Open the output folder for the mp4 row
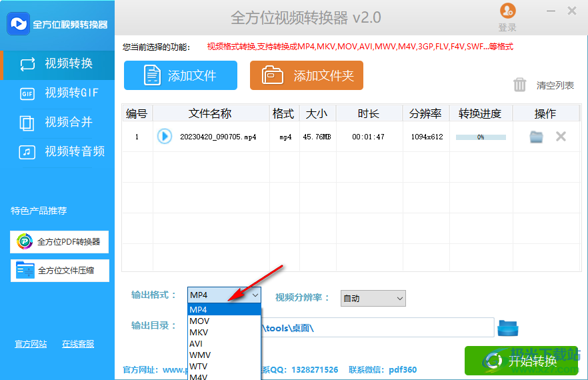This screenshot has width=588, height=380. pos(536,137)
